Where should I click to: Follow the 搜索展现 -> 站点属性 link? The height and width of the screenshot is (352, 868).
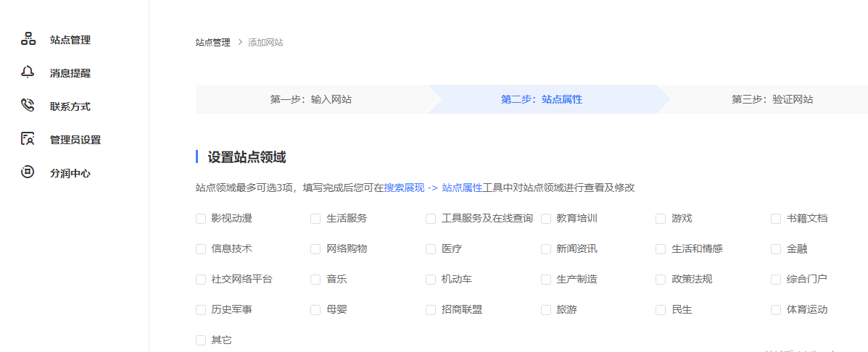[x=434, y=188]
